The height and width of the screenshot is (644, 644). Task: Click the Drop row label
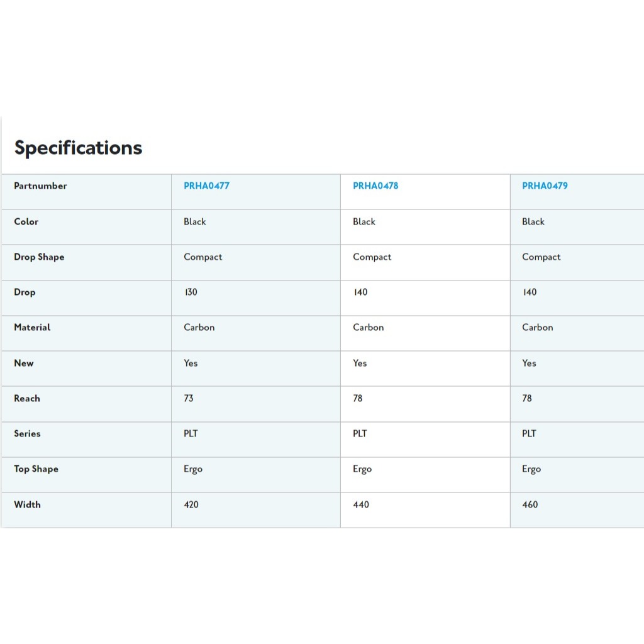[x=25, y=292]
